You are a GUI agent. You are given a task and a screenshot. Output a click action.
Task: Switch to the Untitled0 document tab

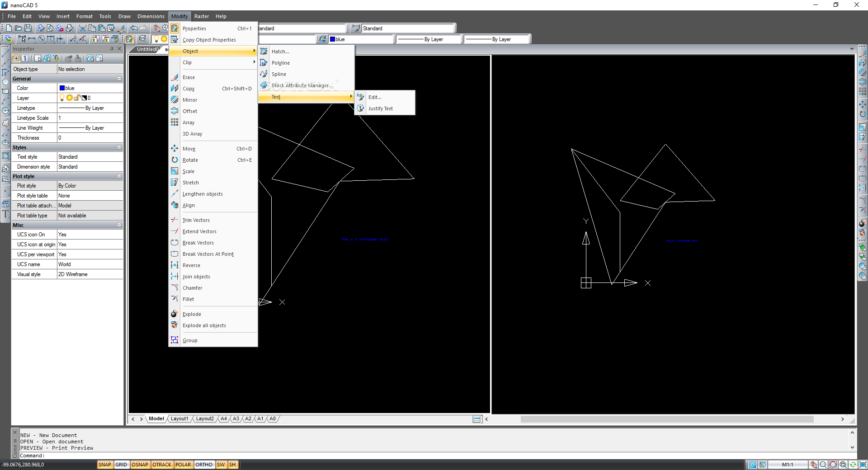[148, 49]
